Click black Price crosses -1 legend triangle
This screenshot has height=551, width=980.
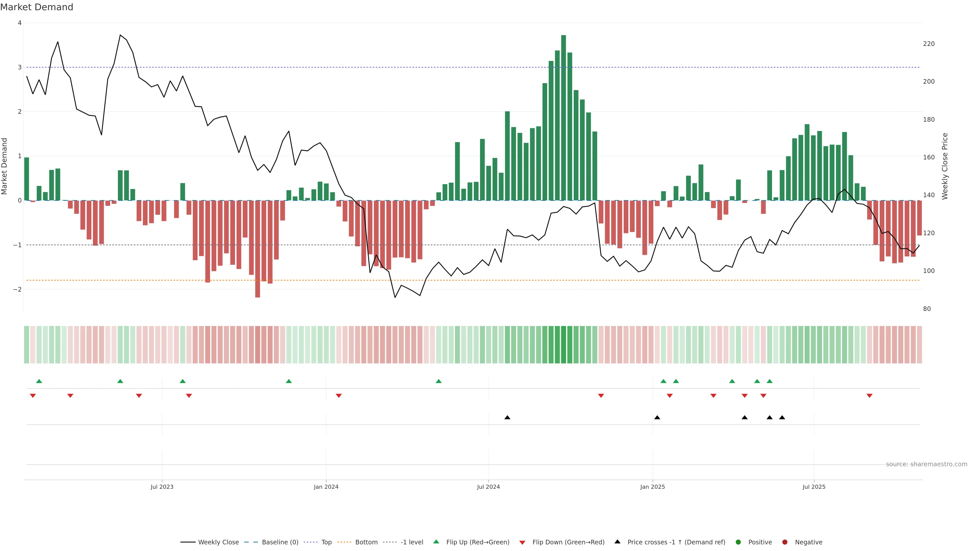(617, 542)
